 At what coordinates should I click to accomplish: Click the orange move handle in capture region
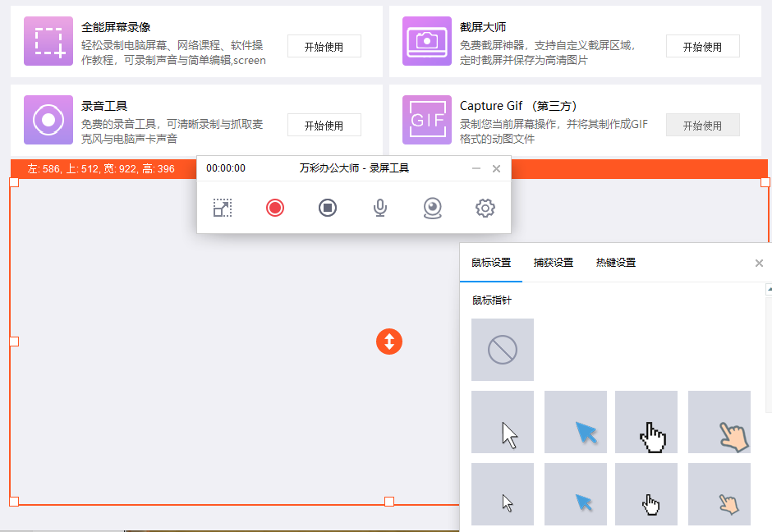pyautogui.click(x=389, y=342)
